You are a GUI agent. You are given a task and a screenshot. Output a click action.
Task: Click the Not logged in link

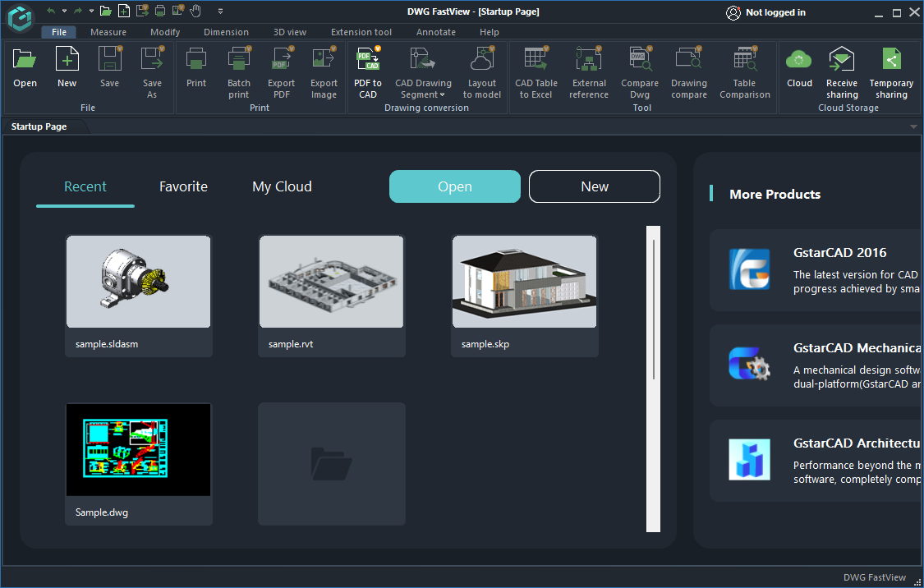pyautogui.click(x=775, y=12)
